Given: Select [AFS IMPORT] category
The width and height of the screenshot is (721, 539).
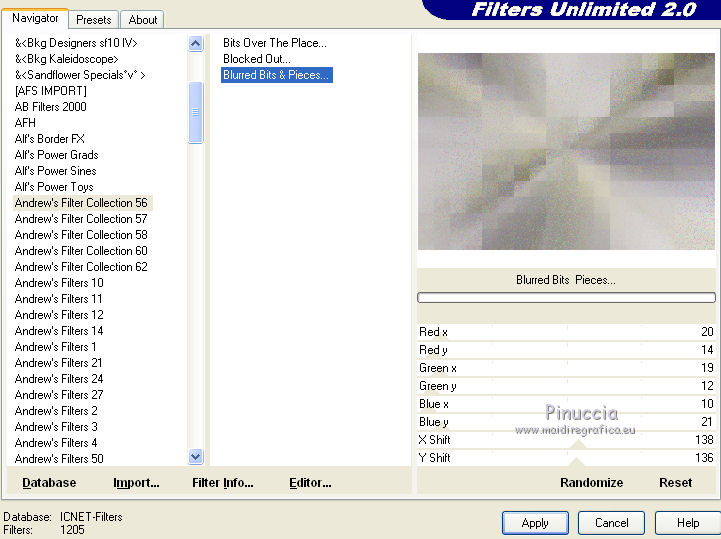Looking at the screenshot, I should (x=51, y=91).
